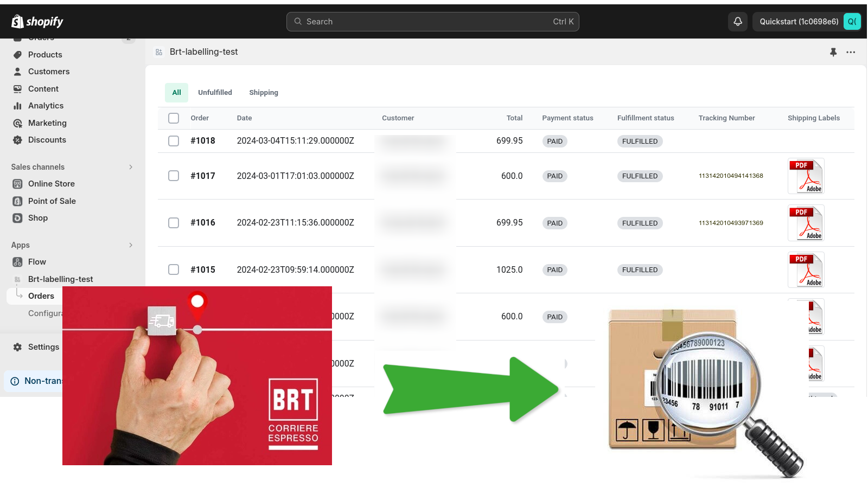Open the three-dot more actions menu

click(x=851, y=52)
